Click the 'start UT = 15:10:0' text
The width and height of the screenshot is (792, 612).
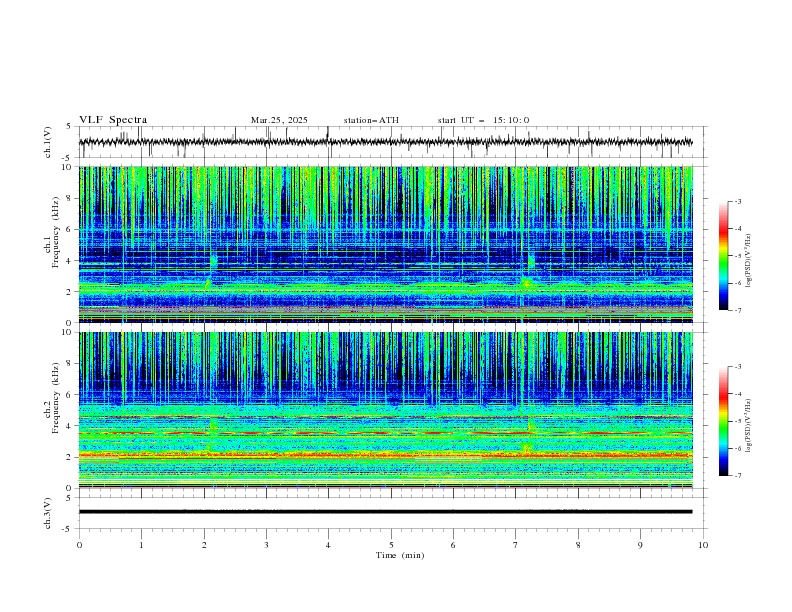[x=483, y=120]
